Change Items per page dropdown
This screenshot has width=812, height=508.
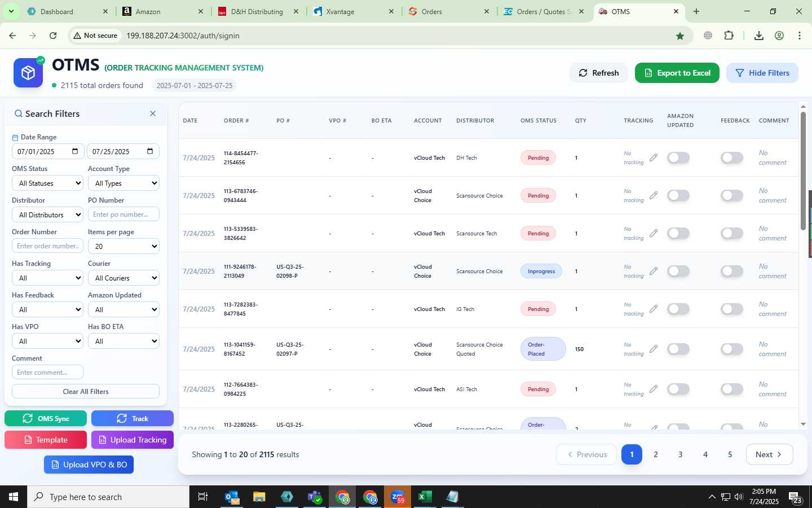click(x=123, y=246)
